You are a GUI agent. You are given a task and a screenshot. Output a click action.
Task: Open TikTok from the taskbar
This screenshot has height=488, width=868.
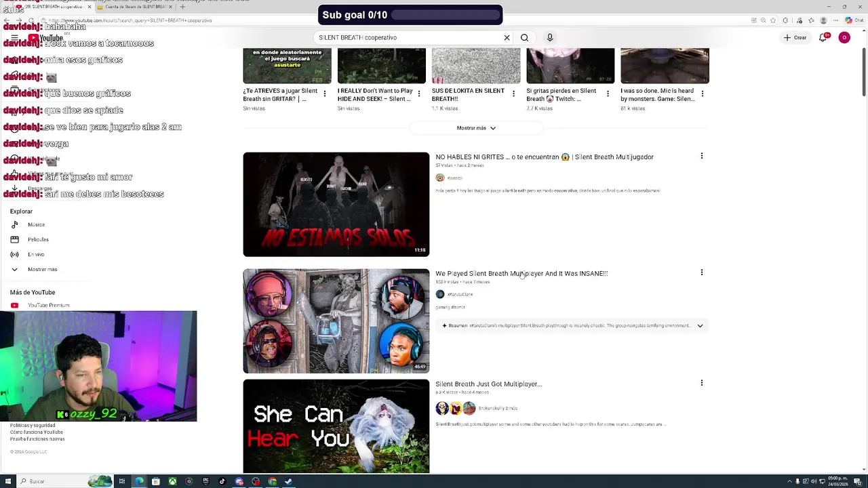pos(222,482)
